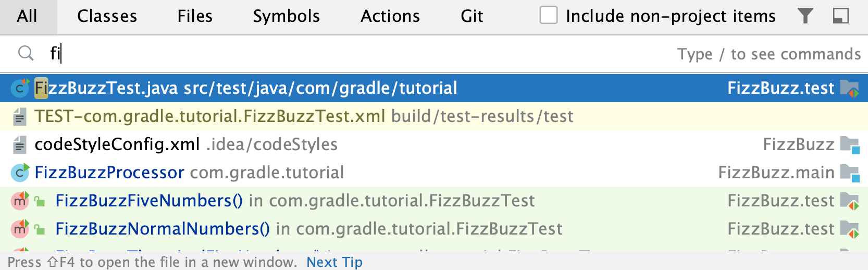Click the FizzBuzzProcessor class icon
868x270 pixels.
(20, 173)
